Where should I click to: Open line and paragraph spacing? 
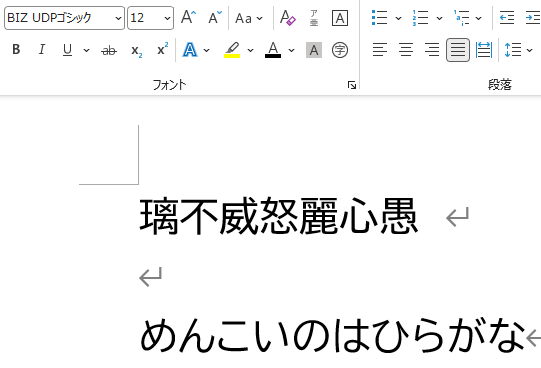[x=513, y=50]
